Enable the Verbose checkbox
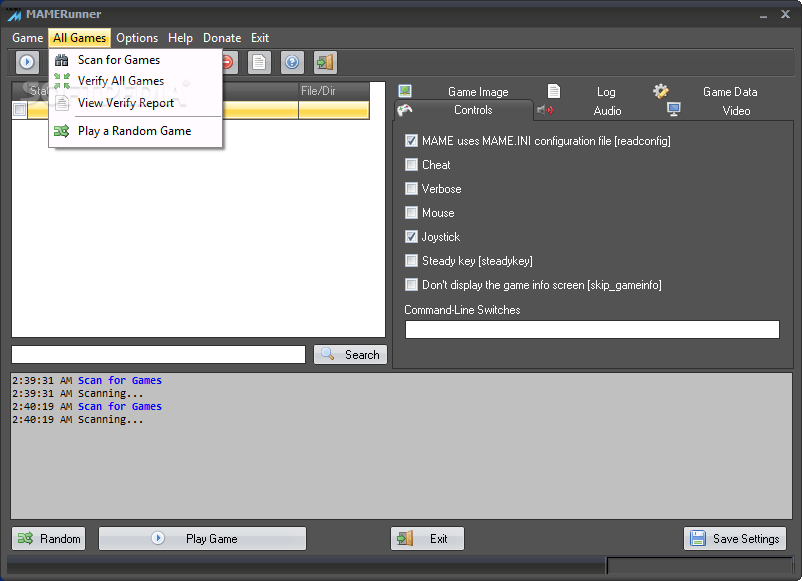The image size is (802, 581). (411, 189)
